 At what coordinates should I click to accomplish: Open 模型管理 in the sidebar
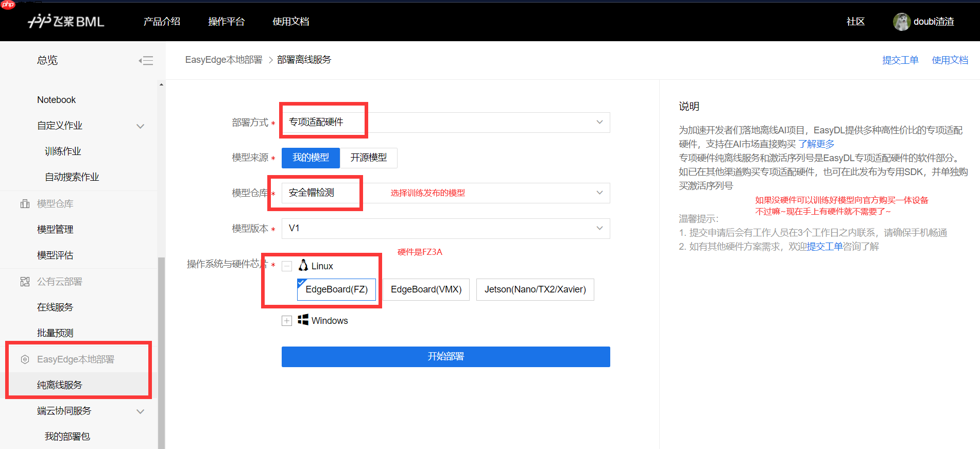[55, 230]
